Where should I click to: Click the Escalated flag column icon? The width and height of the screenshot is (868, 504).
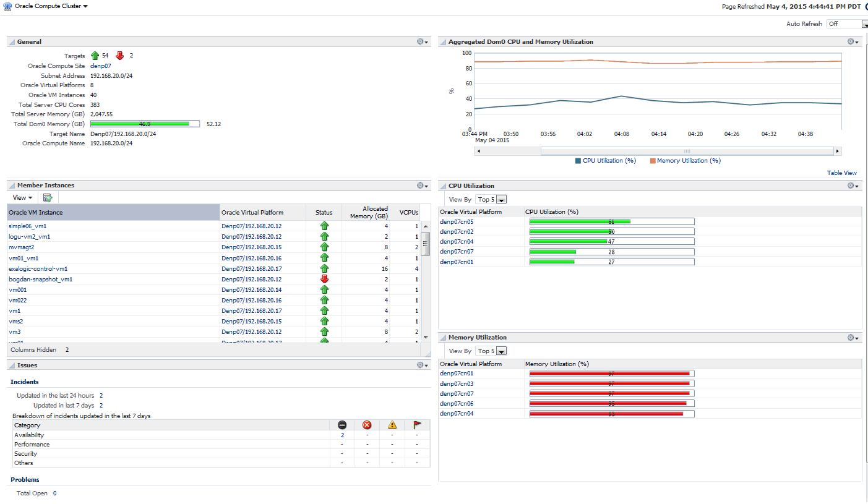coord(417,425)
